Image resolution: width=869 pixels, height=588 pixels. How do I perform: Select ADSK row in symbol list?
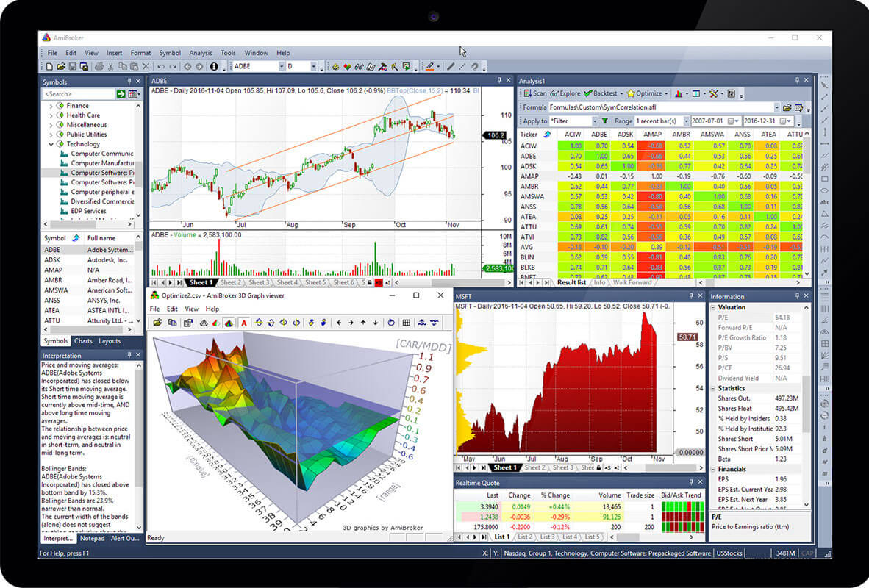pyautogui.click(x=88, y=260)
